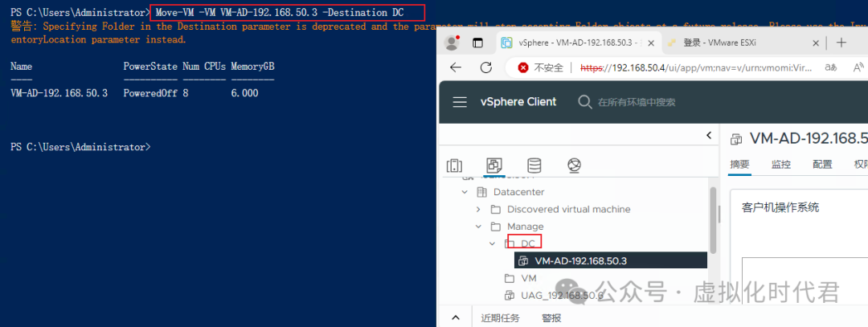Collapse the Datacenter tree node

(x=465, y=192)
